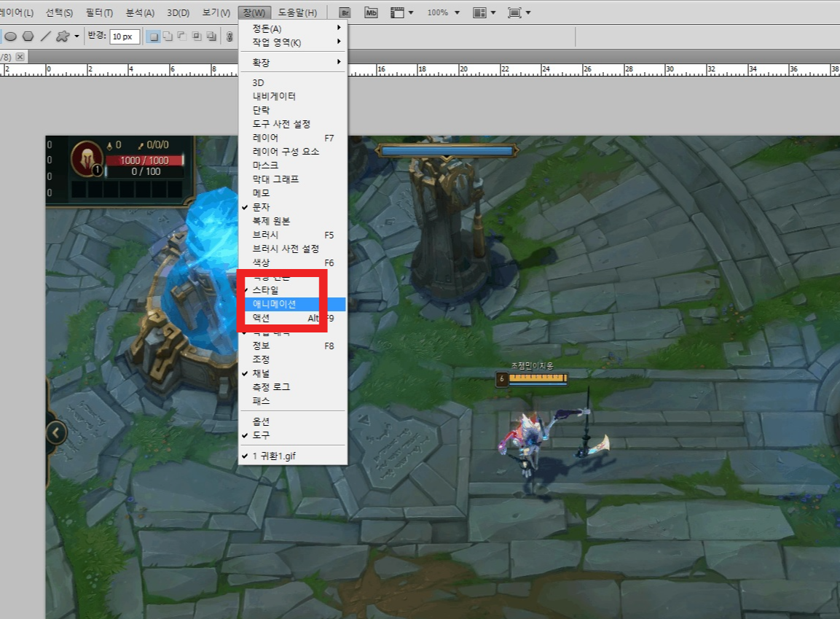Screen dimensions: 840x619
Task: Select 액션 from the window menu
Action: point(293,318)
